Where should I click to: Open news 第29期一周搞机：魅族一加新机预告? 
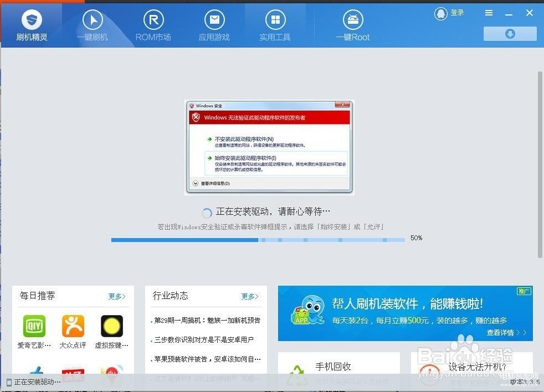click(207, 321)
